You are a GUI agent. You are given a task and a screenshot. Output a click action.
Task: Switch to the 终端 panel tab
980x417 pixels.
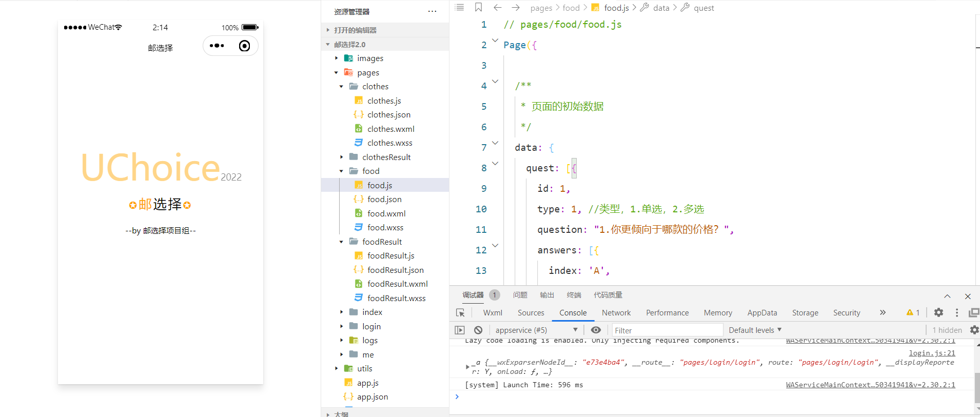click(x=574, y=295)
